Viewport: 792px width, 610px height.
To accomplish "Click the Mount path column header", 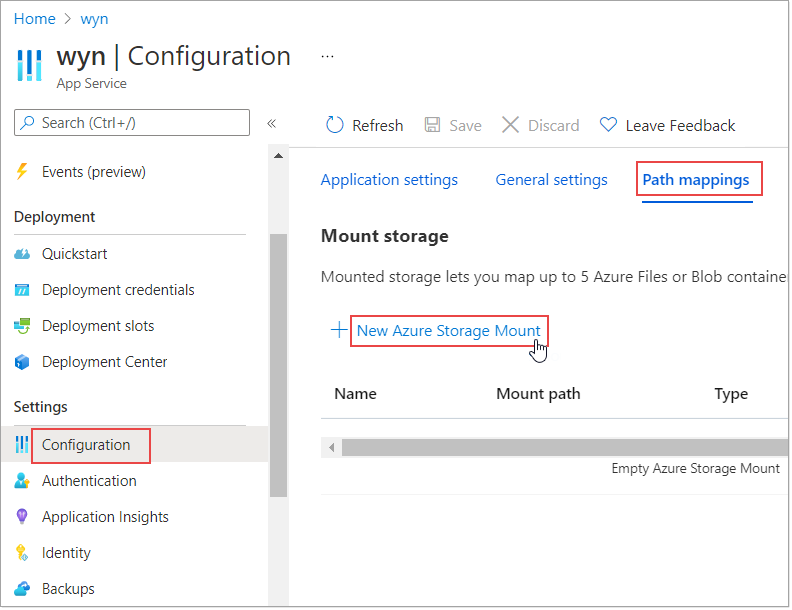I will pos(538,394).
